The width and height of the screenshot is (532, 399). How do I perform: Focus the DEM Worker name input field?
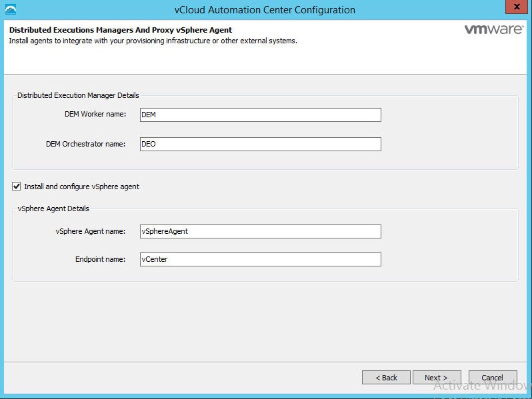[x=260, y=115]
